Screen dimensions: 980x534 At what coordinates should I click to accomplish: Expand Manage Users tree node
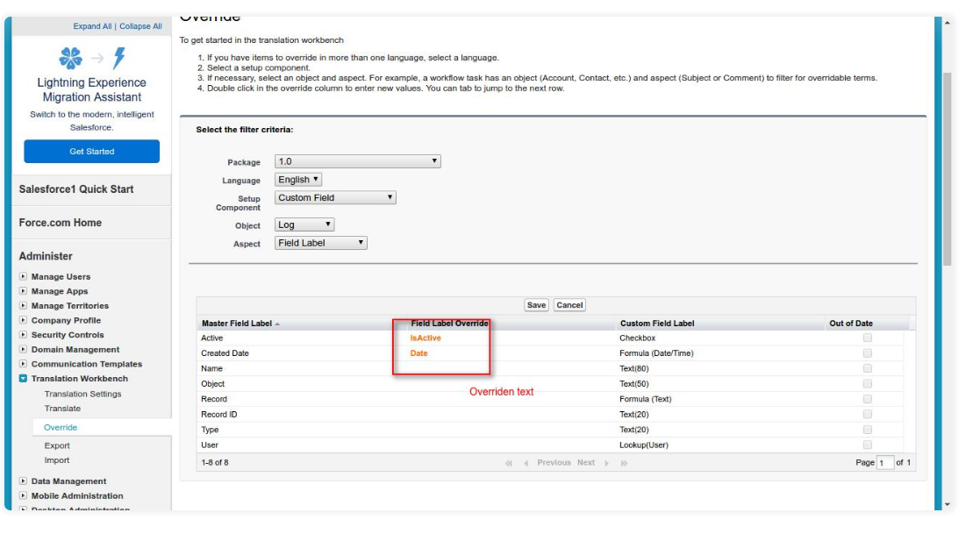tap(23, 276)
